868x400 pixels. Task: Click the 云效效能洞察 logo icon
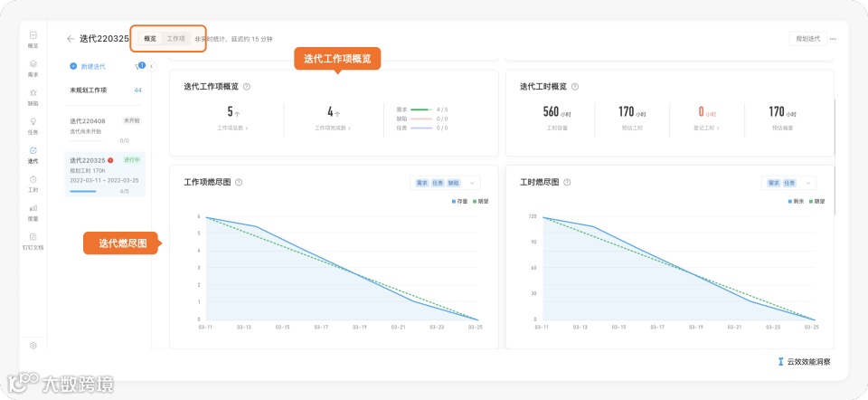[780, 362]
